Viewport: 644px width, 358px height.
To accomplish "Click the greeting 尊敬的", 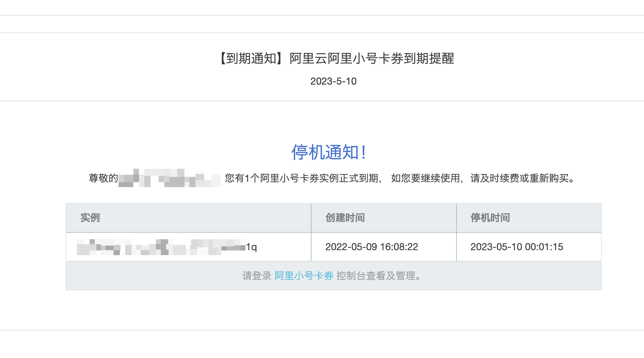I will [103, 178].
